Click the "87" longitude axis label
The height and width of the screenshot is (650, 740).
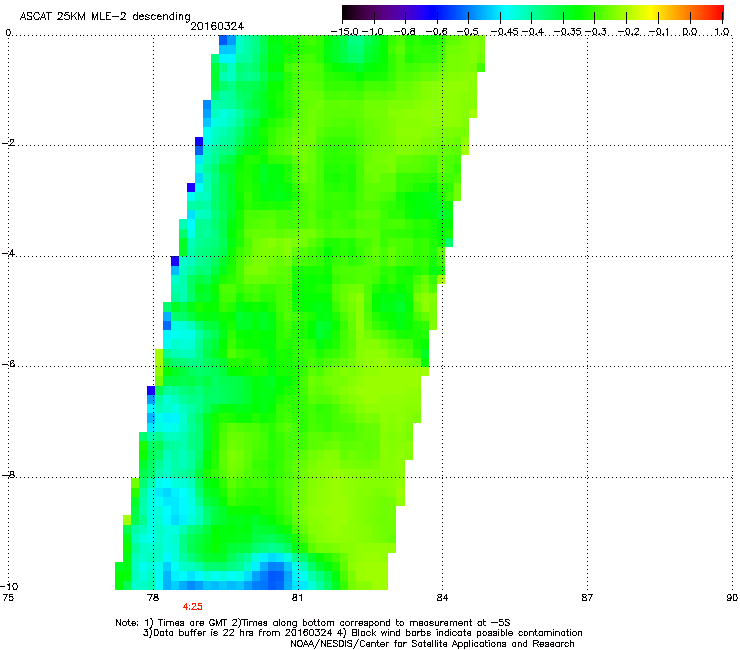[587, 598]
